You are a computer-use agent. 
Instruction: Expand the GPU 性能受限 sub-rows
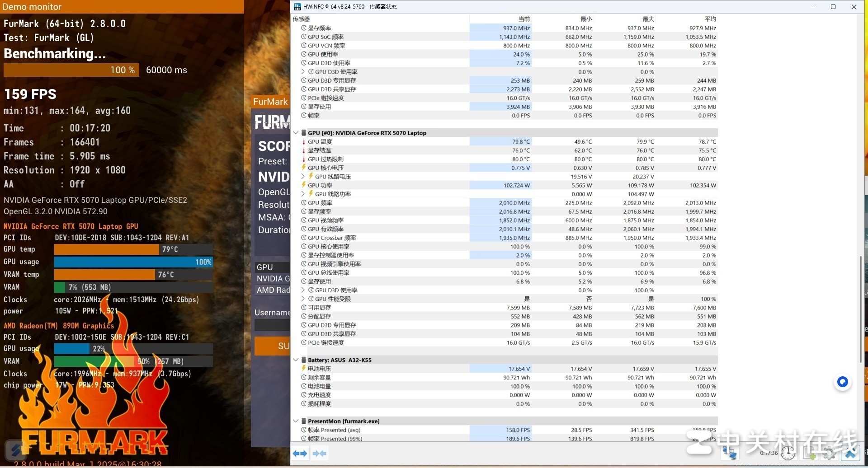(303, 299)
